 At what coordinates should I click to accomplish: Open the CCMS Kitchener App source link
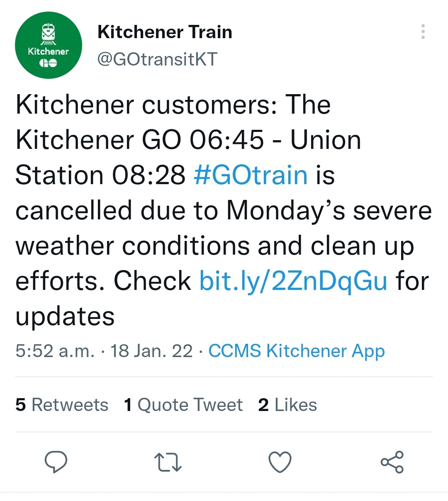coord(296,351)
